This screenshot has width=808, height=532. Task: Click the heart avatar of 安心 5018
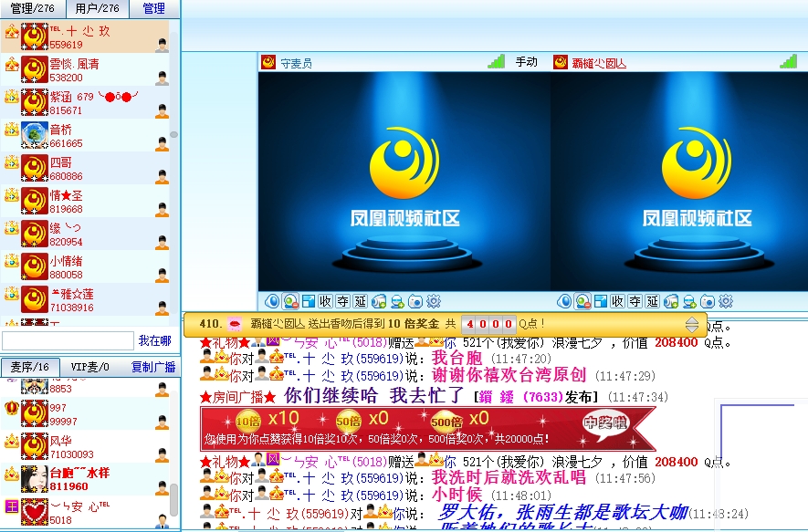coord(35,512)
